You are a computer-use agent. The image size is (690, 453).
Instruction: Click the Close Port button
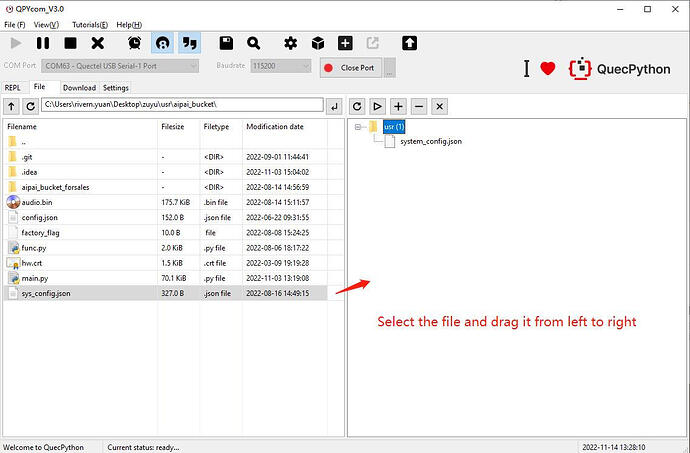351,68
